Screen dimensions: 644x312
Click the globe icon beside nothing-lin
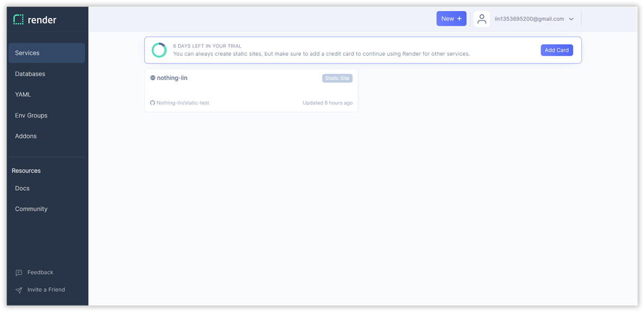(x=153, y=78)
